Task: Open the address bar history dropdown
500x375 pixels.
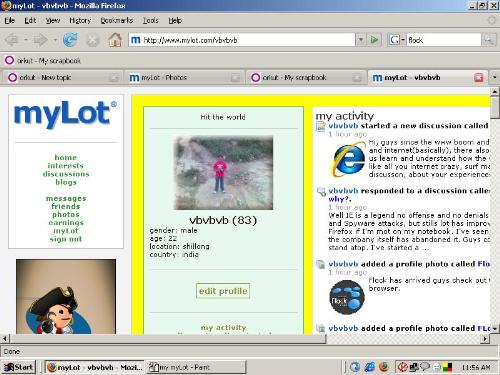Action: 361,40
